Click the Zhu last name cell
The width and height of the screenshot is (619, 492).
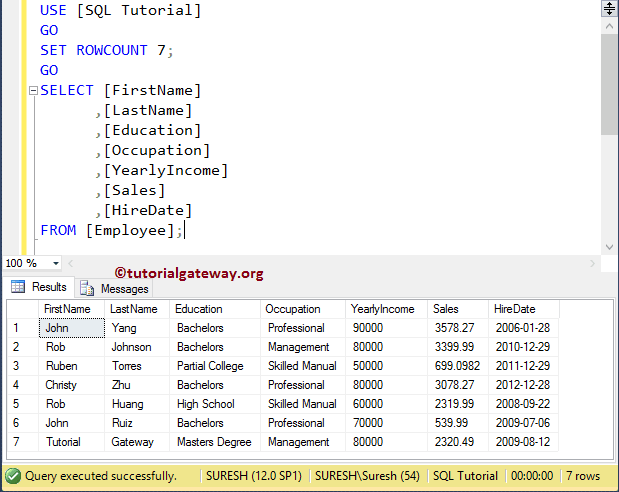pyautogui.click(x=137, y=385)
